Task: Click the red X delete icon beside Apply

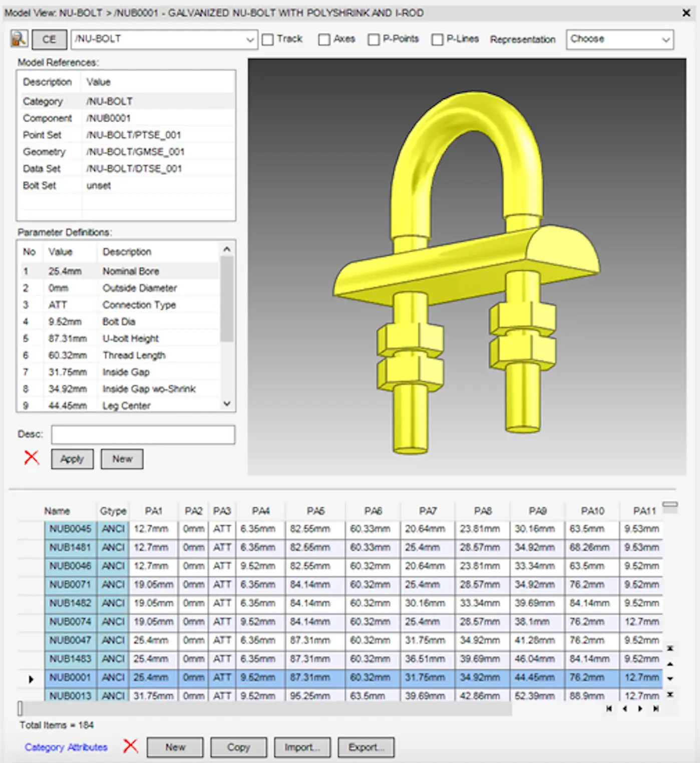Action: click(31, 457)
